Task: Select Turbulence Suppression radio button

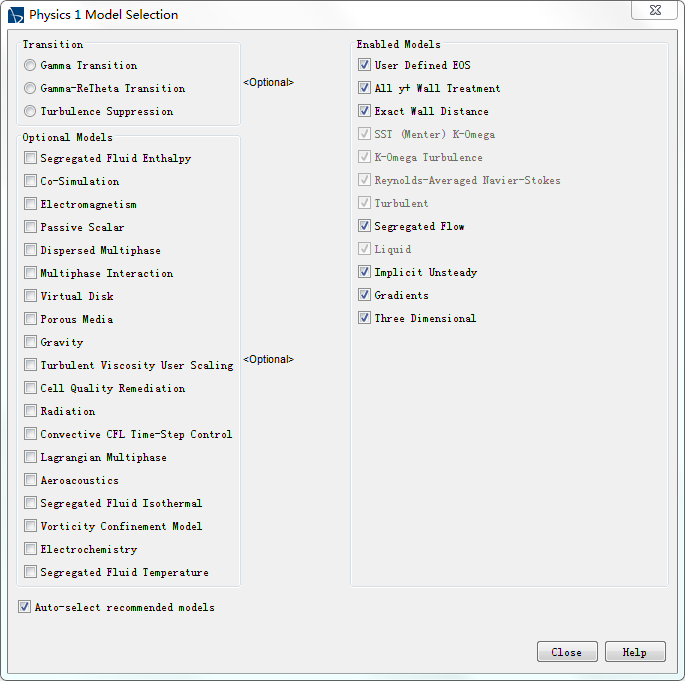Action: 31,111
